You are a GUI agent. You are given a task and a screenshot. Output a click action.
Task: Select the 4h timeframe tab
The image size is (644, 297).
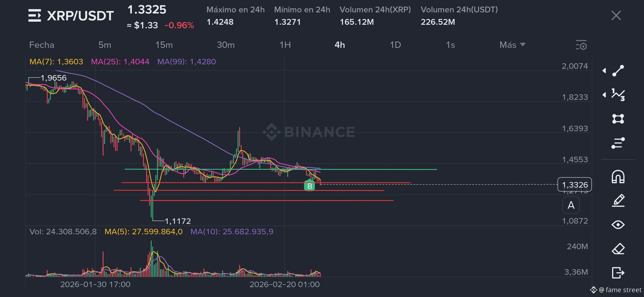[x=340, y=45]
